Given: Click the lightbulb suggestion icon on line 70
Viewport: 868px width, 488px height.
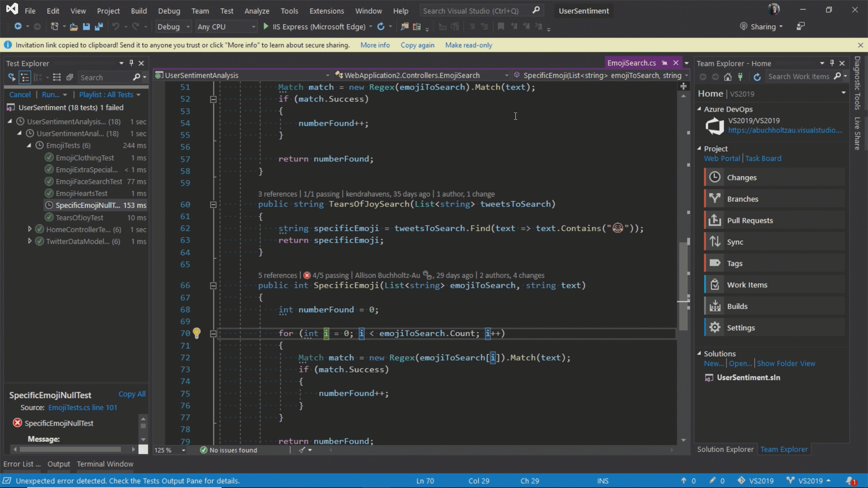Looking at the screenshot, I should coord(197,333).
